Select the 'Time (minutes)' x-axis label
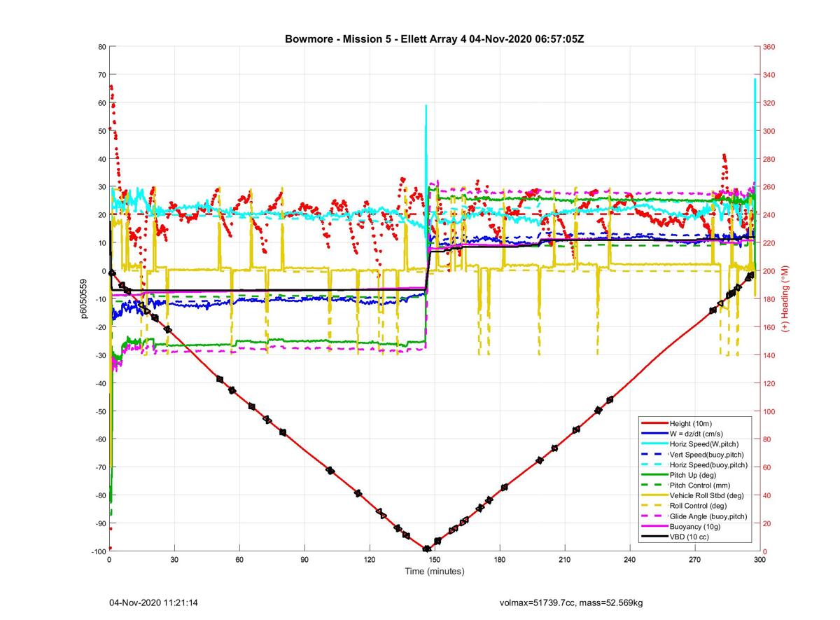The image size is (840, 620). pyautogui.click(x=435, y=571)
